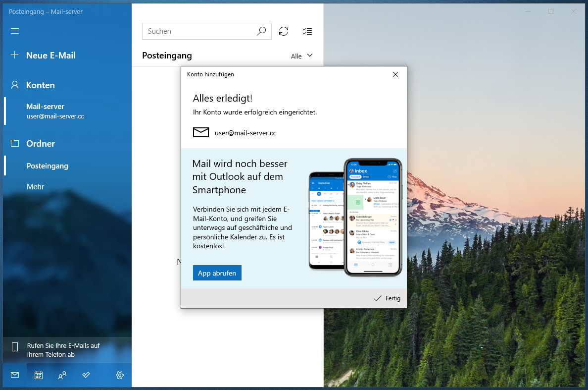Viewport: 588px width, 390px height.
Task: Open the People contacts icon
Action: pos(62,375)
